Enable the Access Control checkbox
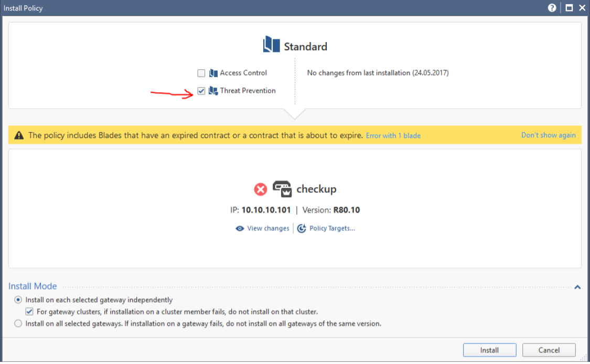 [x=201, y=73]
